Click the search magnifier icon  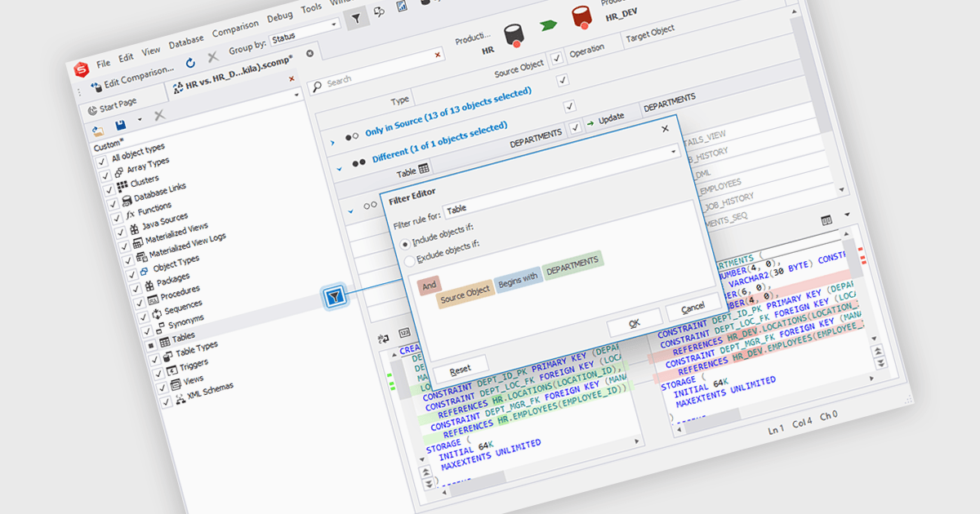pyautogui.click(x=317, y=86)
